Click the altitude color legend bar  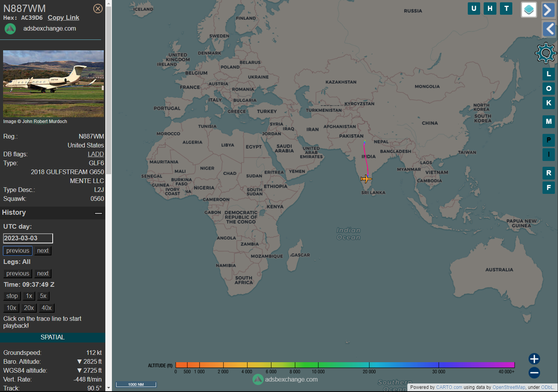pyautogui.click(x=345, y=365)
